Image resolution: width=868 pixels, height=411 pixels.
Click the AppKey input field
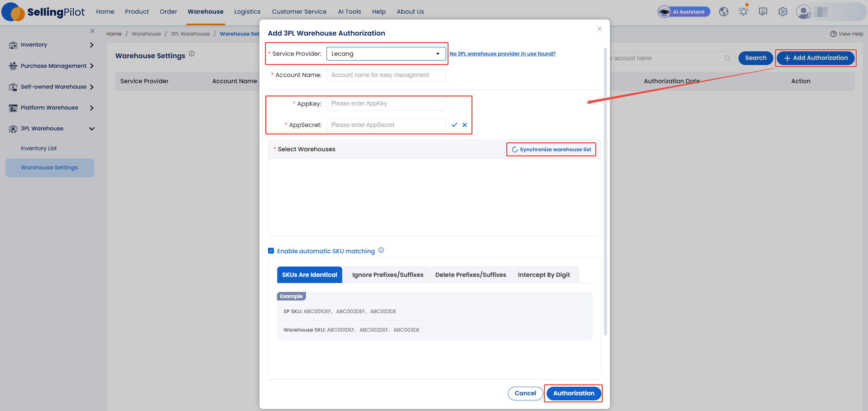pos(386,103)
